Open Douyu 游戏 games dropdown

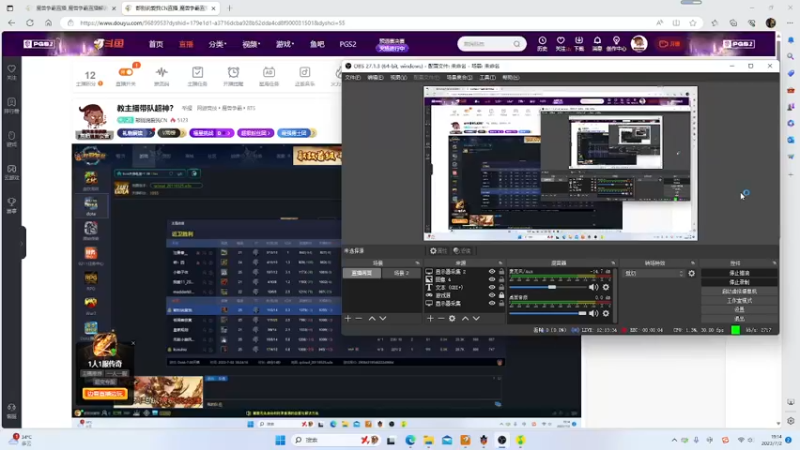click(285, 44)
